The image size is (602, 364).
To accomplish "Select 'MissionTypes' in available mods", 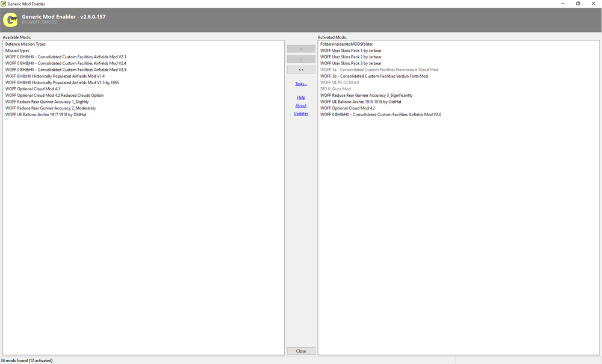I will click(x=17, y=51).
